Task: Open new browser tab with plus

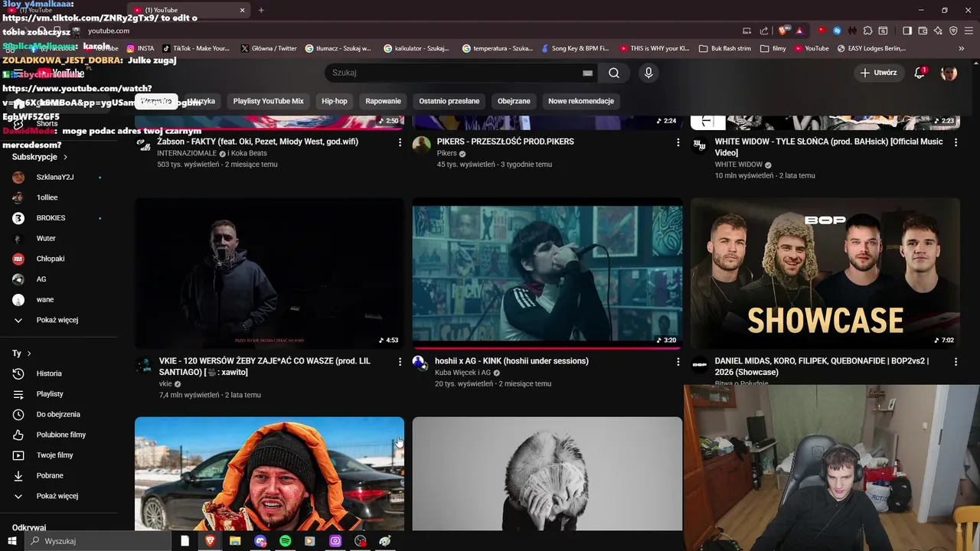Action: coord(261,10)
